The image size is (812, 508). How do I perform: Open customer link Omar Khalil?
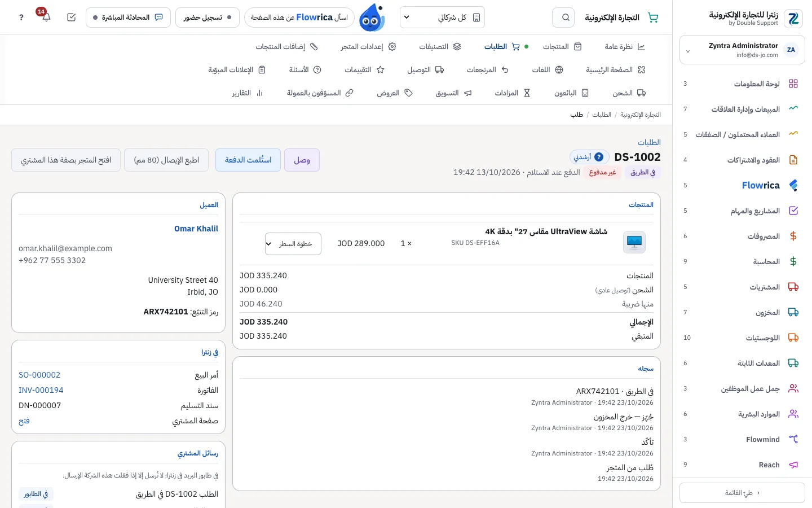[196, 229]
